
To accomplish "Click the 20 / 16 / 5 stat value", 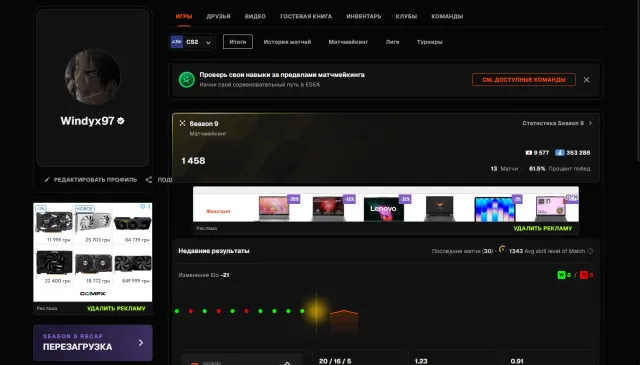I will 335,361.
